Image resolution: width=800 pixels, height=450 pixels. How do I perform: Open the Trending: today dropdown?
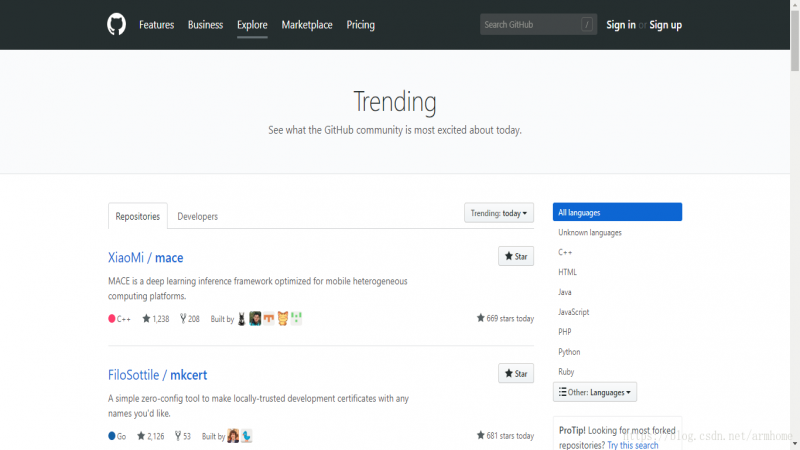point(499,213)
